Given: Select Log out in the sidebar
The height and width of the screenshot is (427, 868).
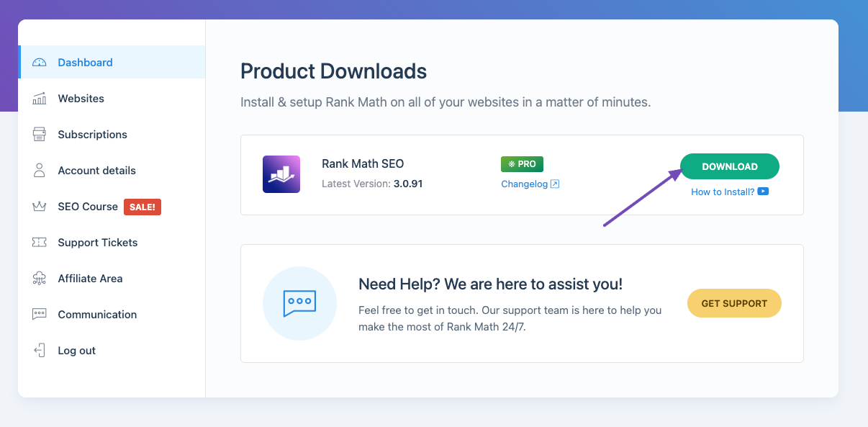Looking at the screenshot, I should tap(112, 351).
